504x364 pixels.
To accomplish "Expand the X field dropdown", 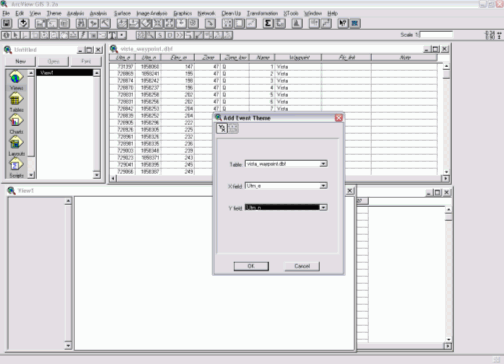I will click(323, 186).
